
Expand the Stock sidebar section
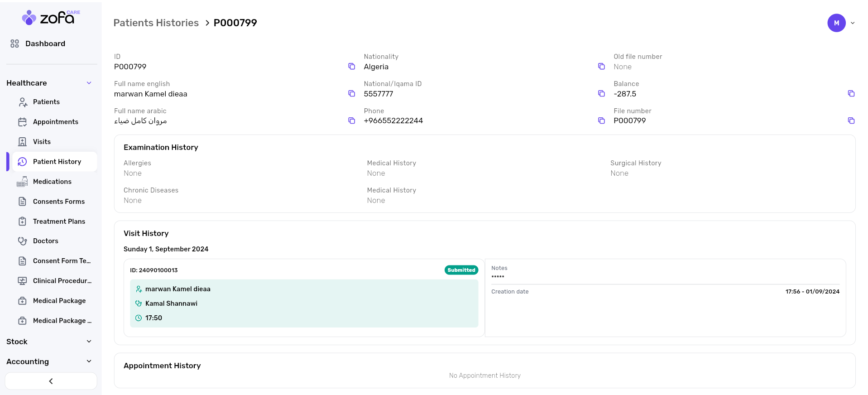(x=89, y=342)
